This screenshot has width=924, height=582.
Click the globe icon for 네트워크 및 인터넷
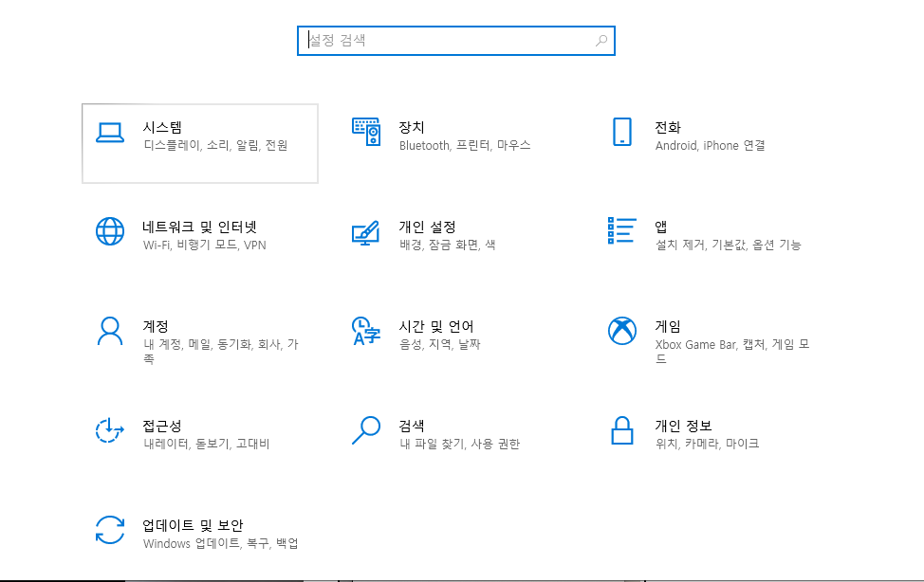[x=110, y=231]
